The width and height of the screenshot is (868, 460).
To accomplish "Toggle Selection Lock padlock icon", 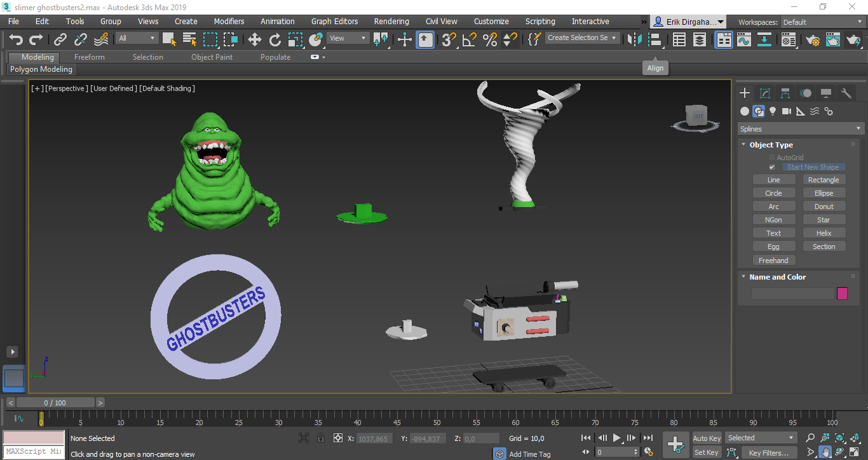I will click(321, 438).
